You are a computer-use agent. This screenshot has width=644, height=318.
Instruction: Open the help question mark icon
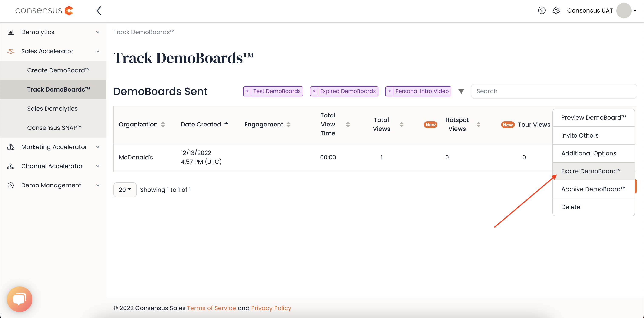pos(542,10)
